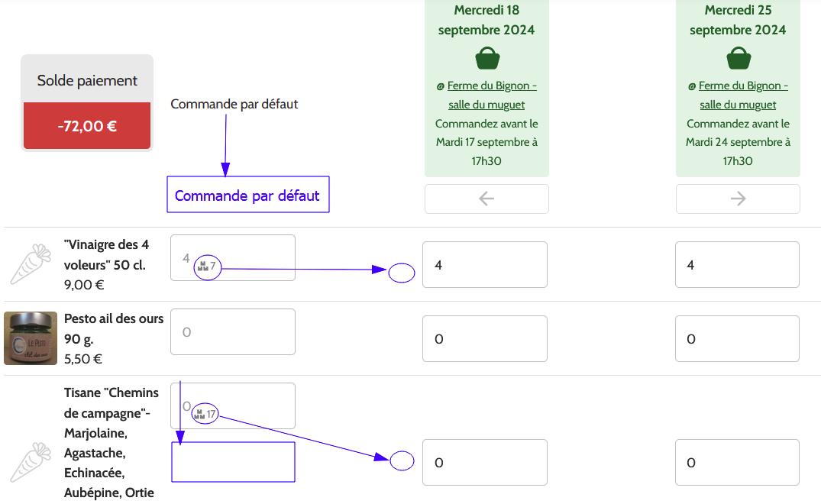The width and height of the screenshot is (821, 504).
Task: Focus Tisane quantity field for 18 septembre
Action: [484, 462]
